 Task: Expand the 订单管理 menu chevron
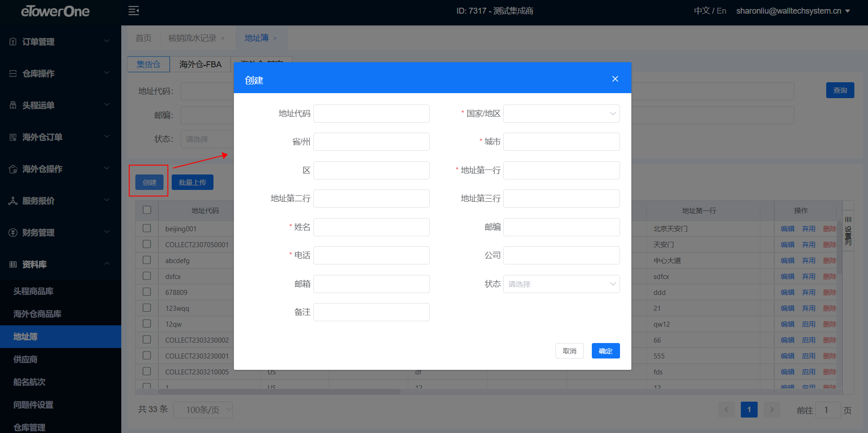[107, 41]
